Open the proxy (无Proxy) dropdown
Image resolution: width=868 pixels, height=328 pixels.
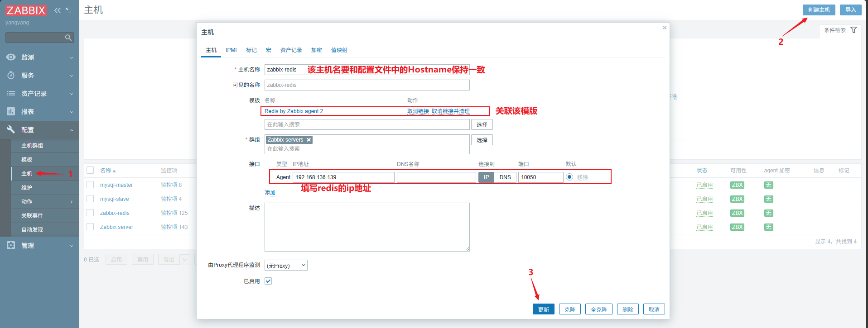point(286,266)
